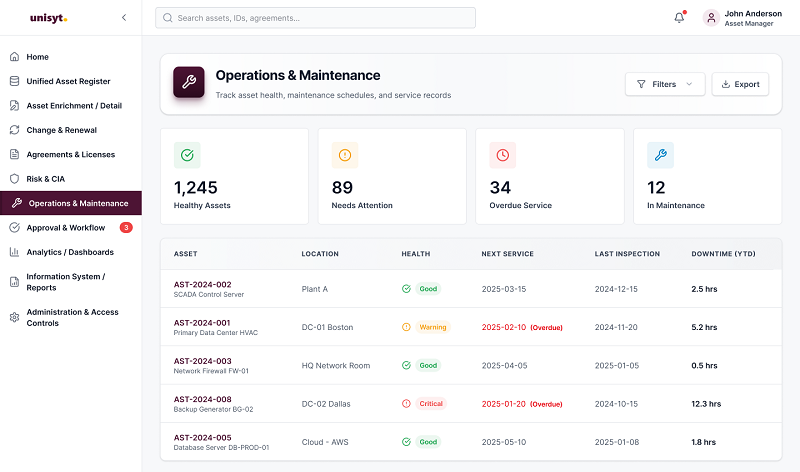Screen dimensions: 800x472
Task: Click overdue date 2025-01-20
Action: click(504, 404)
